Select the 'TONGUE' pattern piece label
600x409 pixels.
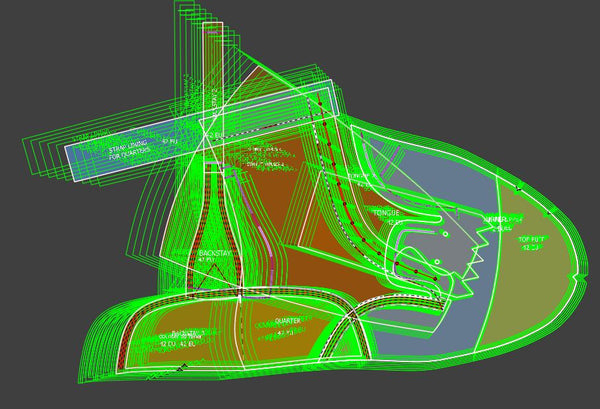point(386,213)
